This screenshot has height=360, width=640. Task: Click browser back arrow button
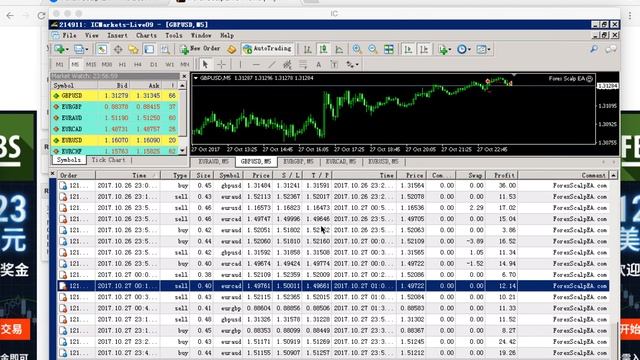10,16
